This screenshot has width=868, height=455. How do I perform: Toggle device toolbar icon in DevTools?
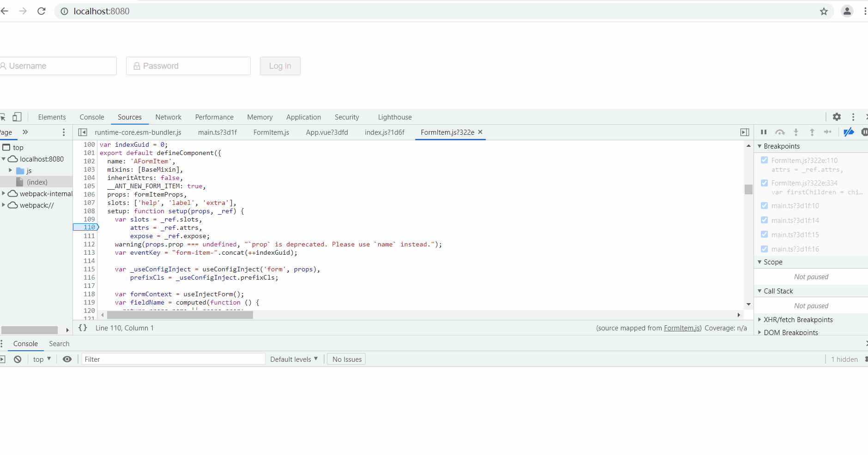coord(17,117)
